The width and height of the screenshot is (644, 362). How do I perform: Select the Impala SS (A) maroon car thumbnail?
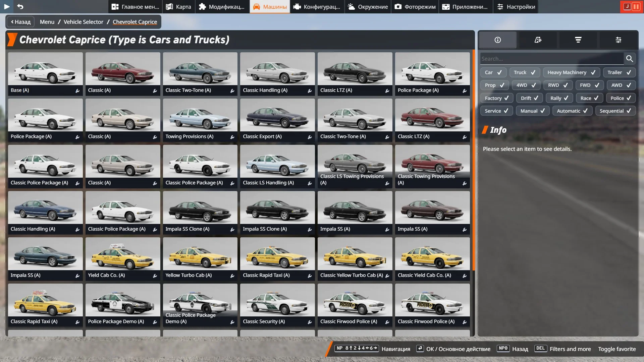coord(432,213)
